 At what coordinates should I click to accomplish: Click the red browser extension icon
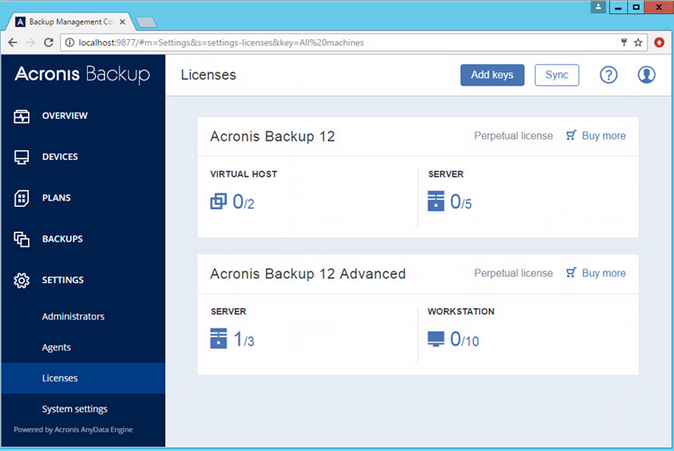(x=659, y=43)
